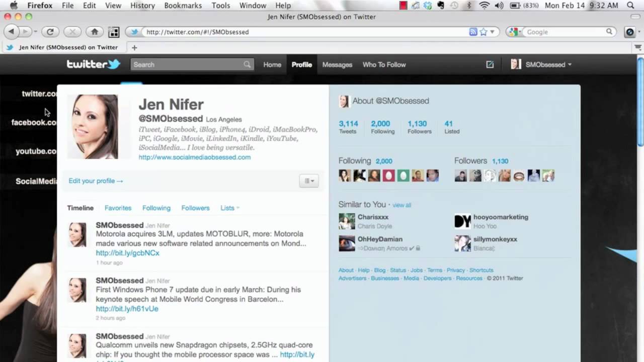Click the 3,114 Tweets count

[348, 127]
